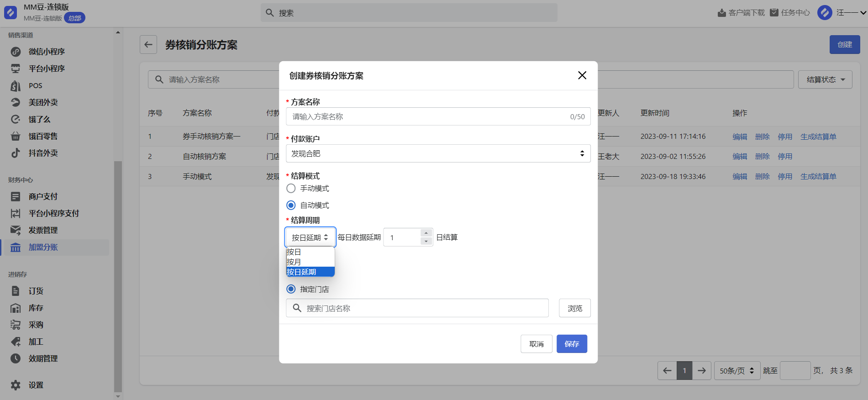Viewport: 868px width, 400px height.
Task: Open 库存 warehouse icon
Action: coord(16,308)
